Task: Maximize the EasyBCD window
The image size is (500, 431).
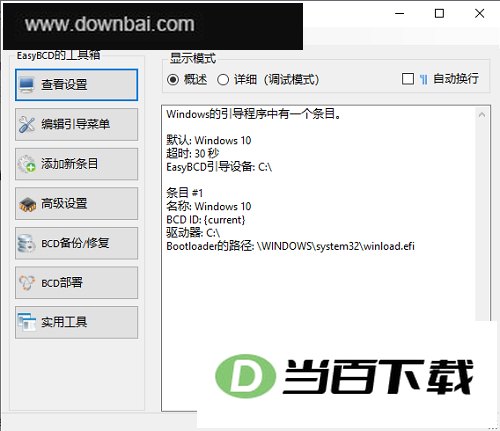Action: coord(439,14)
